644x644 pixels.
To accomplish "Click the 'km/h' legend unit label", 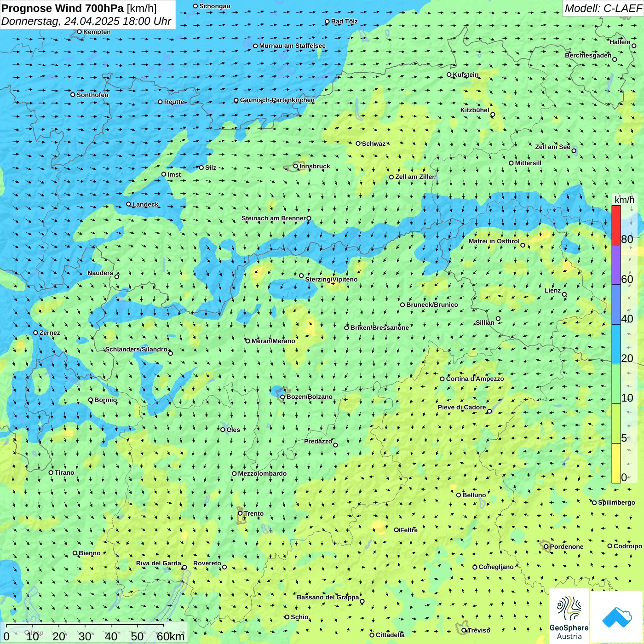I will tap(624, 200).
